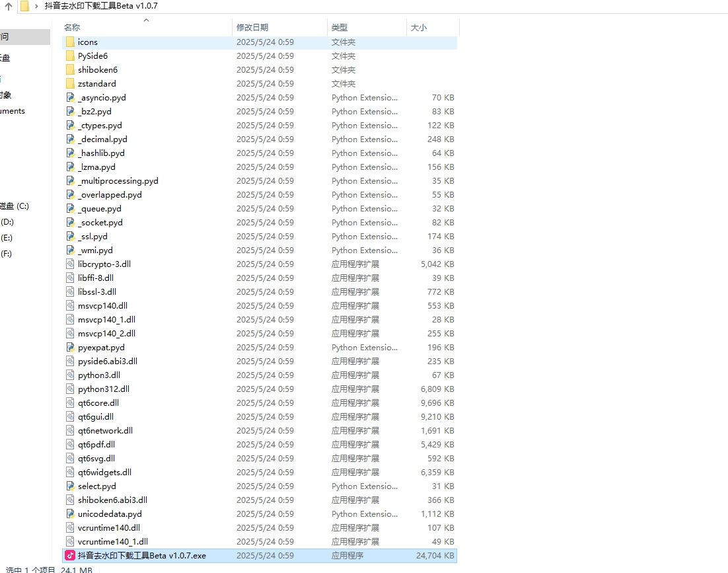Select the msvcp140_1.dll file name
The width and height of the screenshot is (728, 573).
click(107, 320)
